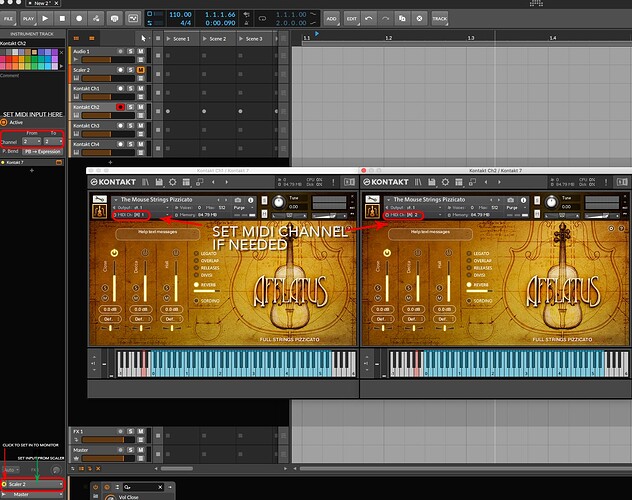The image size is (632, 500).
Task: Click the tempo value 110.00
Action: 180,15
